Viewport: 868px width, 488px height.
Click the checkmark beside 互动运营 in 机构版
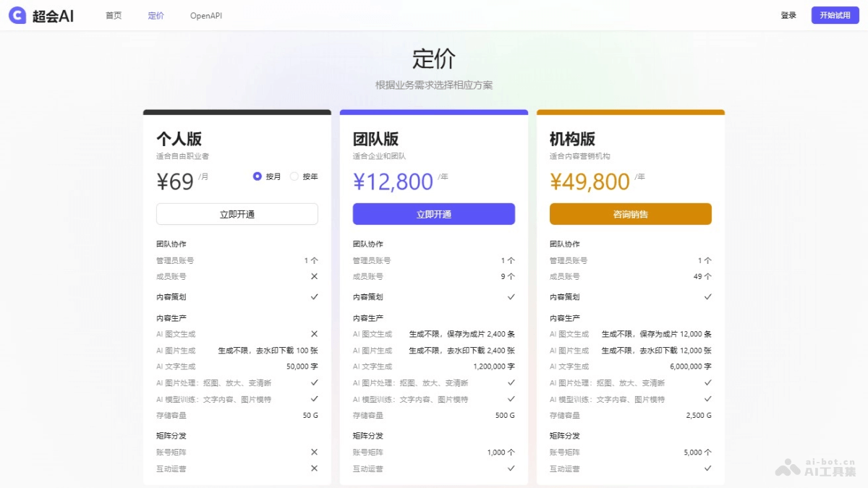pos(707,468)
